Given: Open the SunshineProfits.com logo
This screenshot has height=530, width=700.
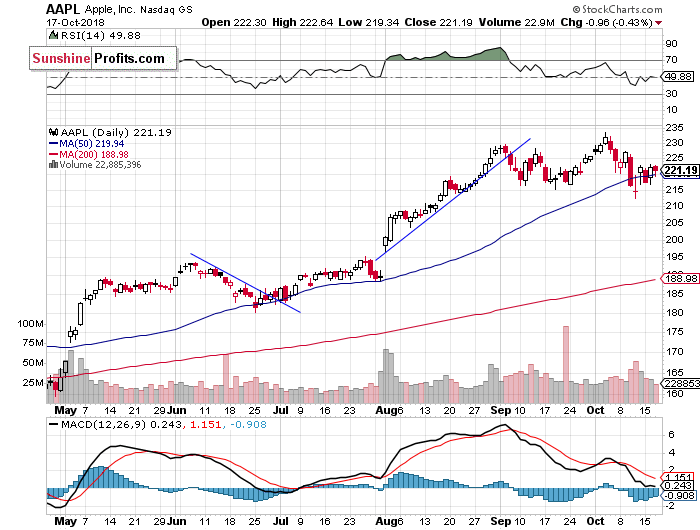Looking at the screenshot, I should (x=103, y=58).
